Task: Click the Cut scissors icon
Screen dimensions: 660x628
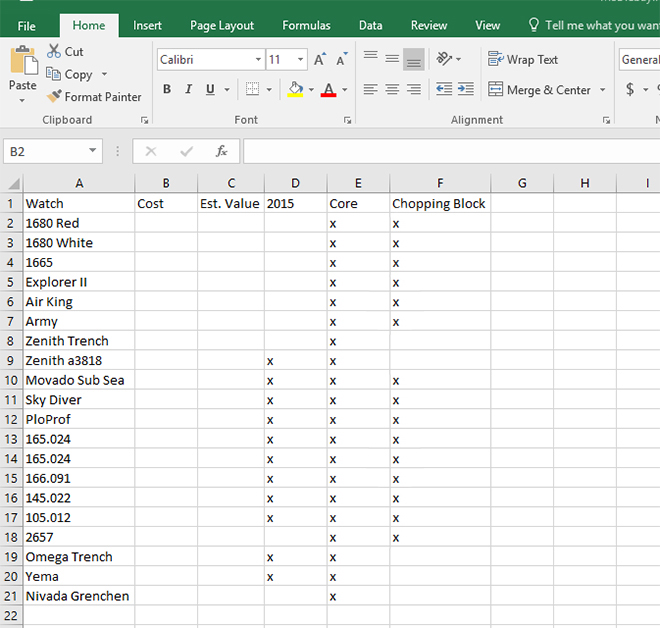Action: click(54, 51)
